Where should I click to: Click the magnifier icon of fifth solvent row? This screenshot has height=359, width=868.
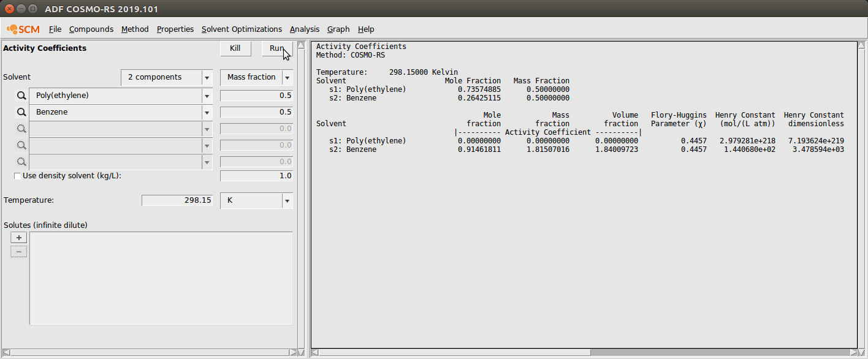(x=21, y=162)
